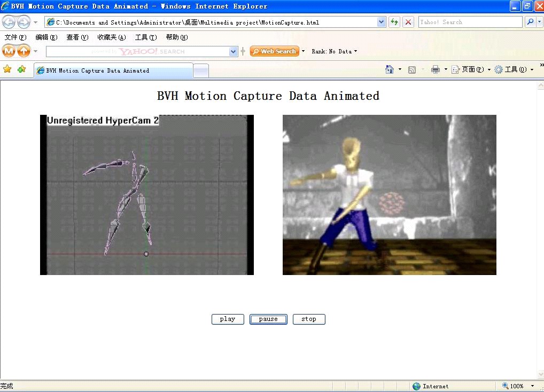Open the Rank: No Data dropdown
Viewport: 544px width, 392px height.
[335, 51]
